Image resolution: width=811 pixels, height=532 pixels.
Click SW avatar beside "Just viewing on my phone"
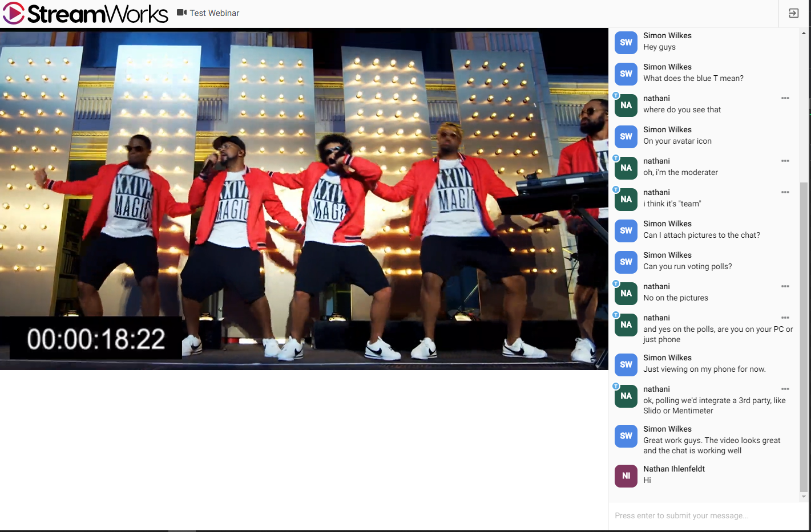626,364
